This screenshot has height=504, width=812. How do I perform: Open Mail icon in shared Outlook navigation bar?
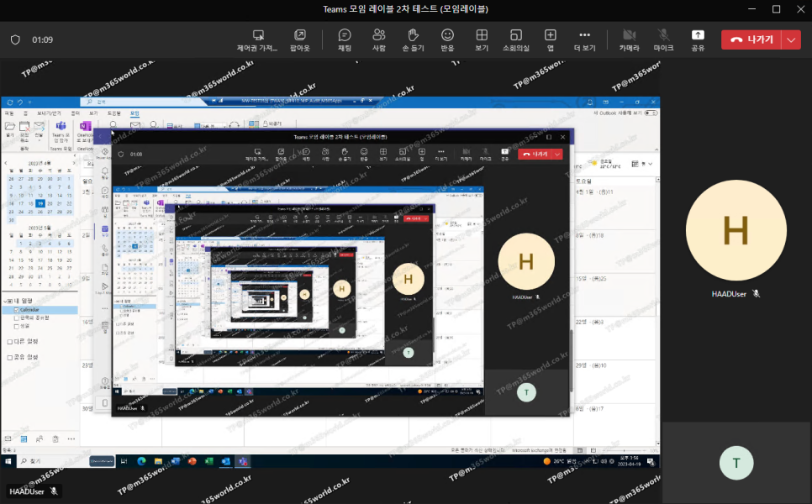pos(8,438)
